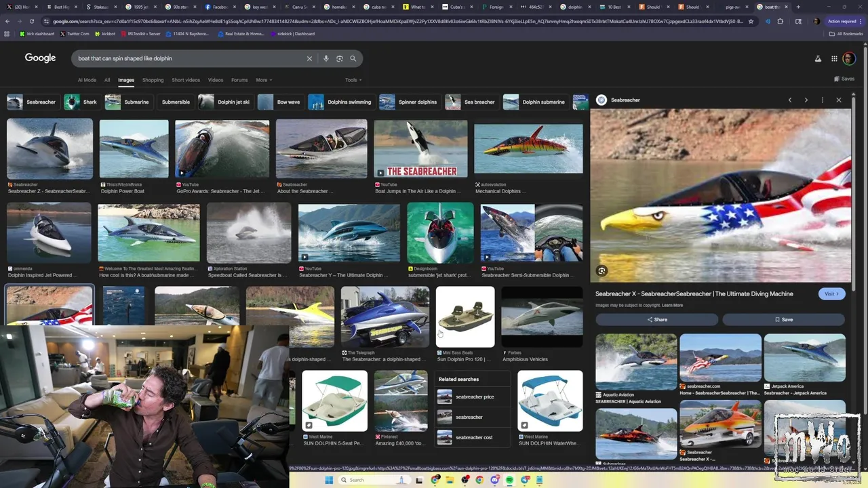Filter images by Shark chip
The height and width of the screenshot is (488, 868).
[x=81, y=102]
